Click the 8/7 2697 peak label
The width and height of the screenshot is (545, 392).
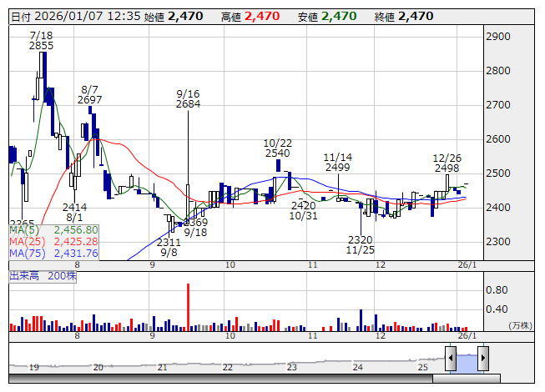(x=89, y=95)
